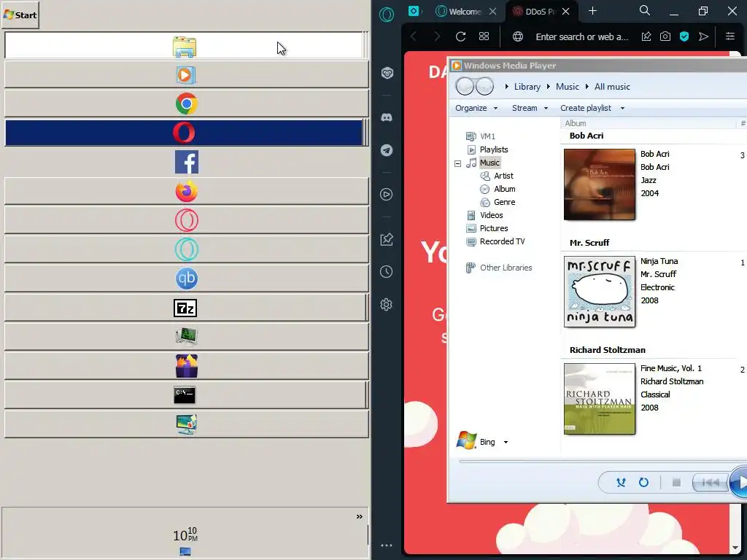Image resolution: width=747 pixels, height=560 pixels.
Task: Open File Explorer from the taskbar
Action: (185, 46)
